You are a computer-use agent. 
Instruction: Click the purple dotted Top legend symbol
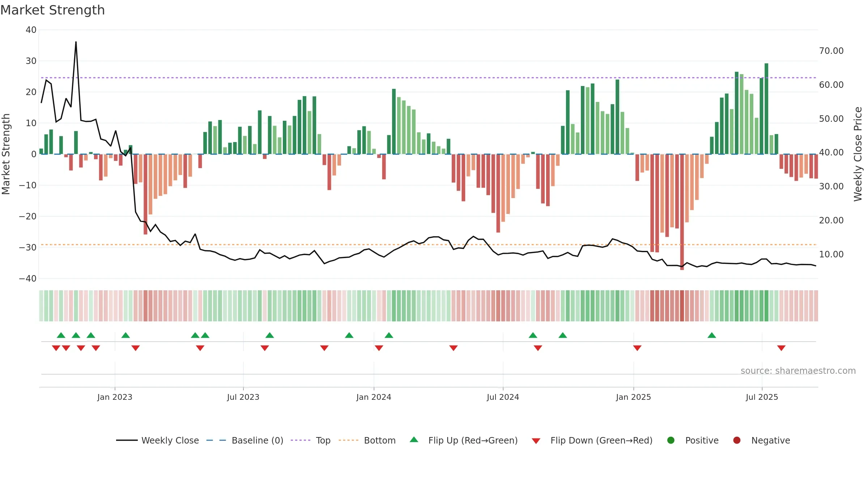[x=301, y=440]
